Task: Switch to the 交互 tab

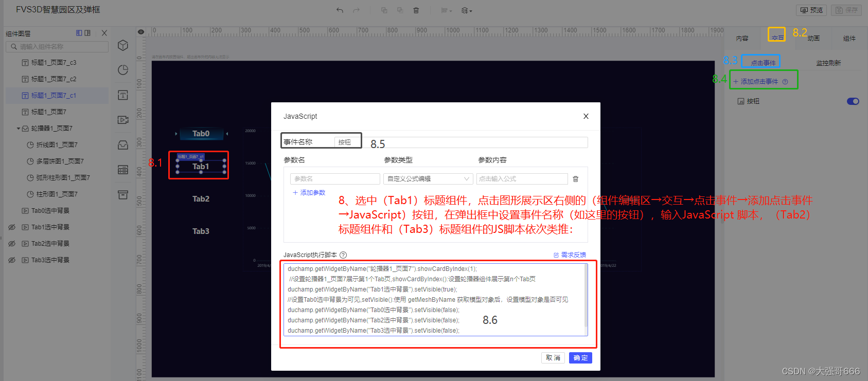Action: tap(777, 38)
